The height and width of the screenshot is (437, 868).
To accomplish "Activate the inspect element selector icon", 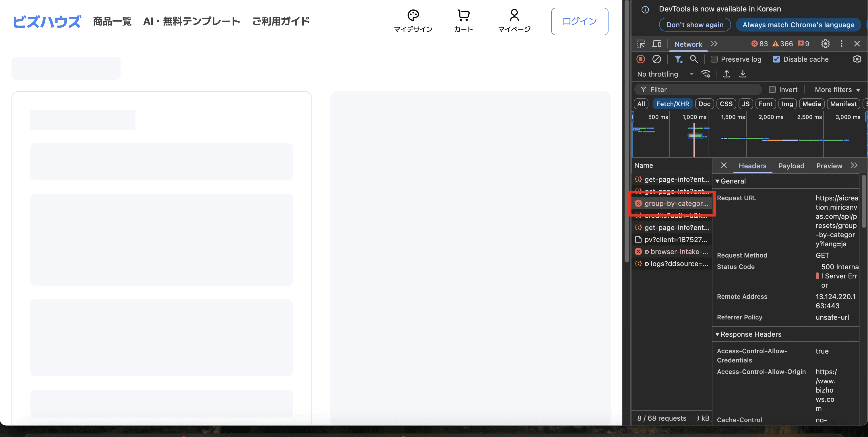I will tap(641, 44).
